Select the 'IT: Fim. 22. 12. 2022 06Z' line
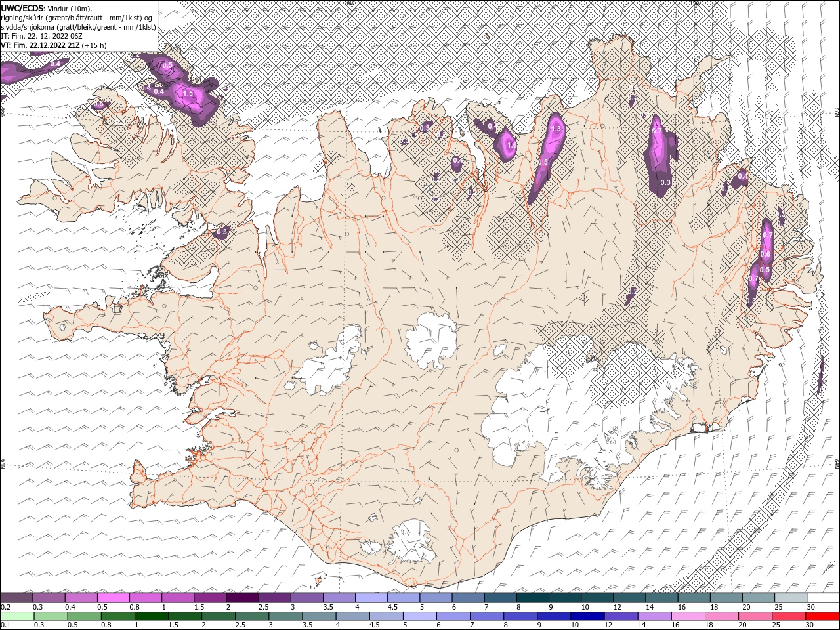The height and width of the screenshot is (630, 840). tap(41, 36)
